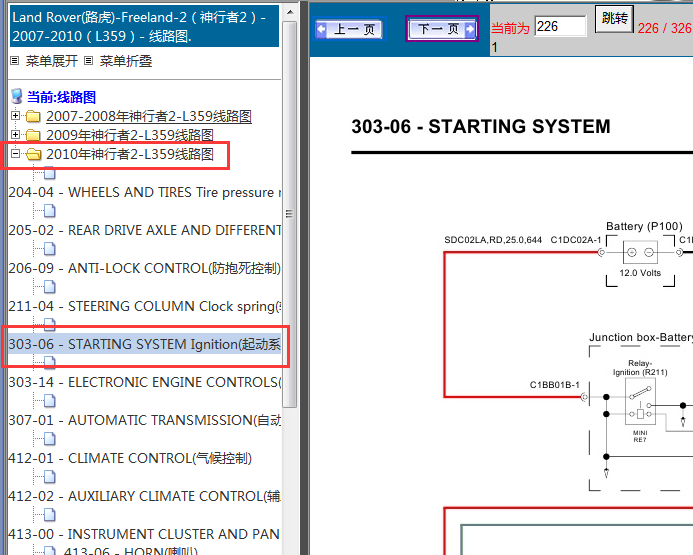Viewport: 693px width, 555px height.
Task: Click the 12.0 Volts label
Action: pos(640,273)
